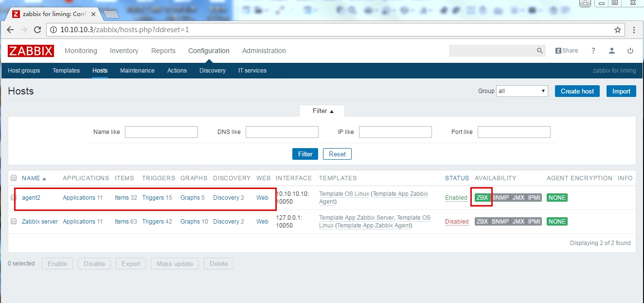Click Chrome user account icon in title bar
644x303 pixels.
click(x=586, y=3)
